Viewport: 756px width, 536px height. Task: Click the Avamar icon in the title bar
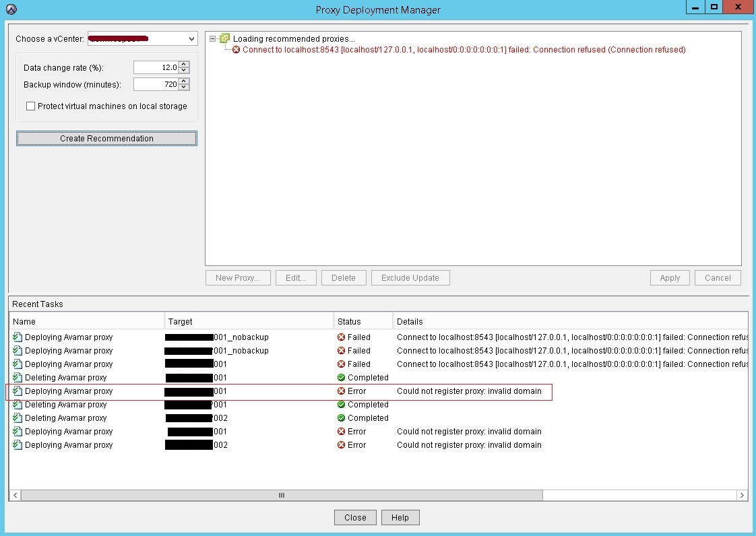click(12, 9)
